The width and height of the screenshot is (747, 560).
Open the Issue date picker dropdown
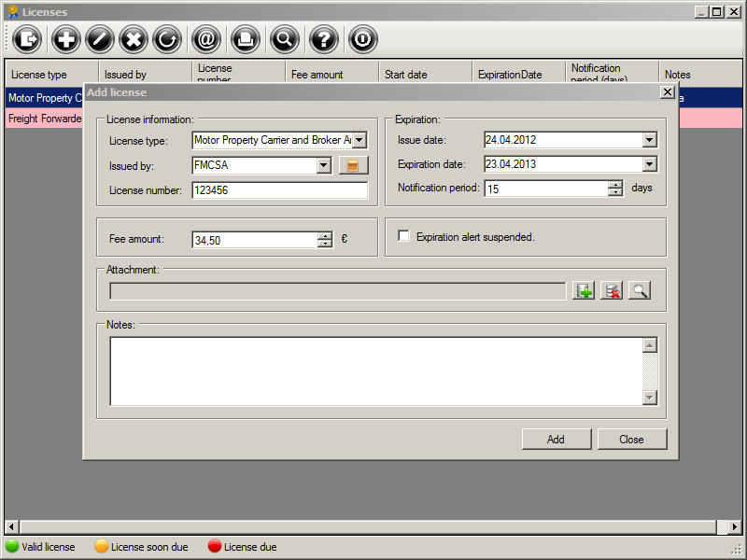(650, 140)
